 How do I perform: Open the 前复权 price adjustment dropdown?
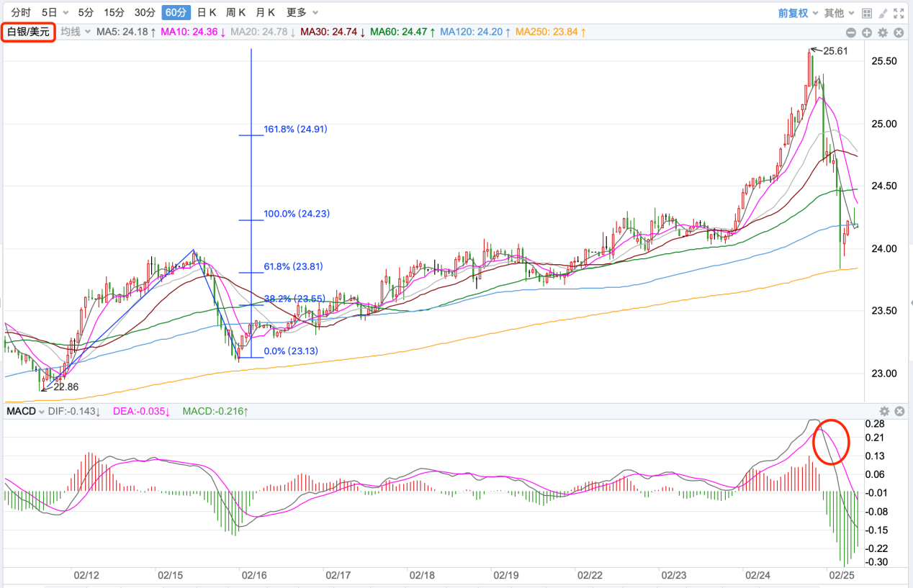pos(798,13)
